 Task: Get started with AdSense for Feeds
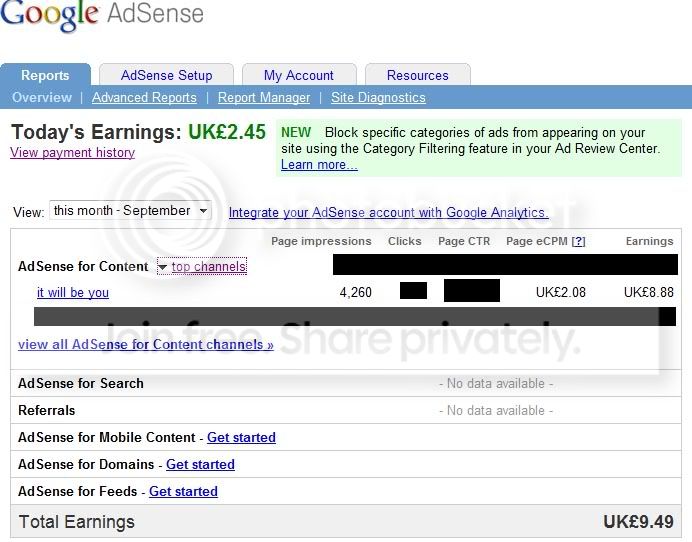click(x=183, y=491)
